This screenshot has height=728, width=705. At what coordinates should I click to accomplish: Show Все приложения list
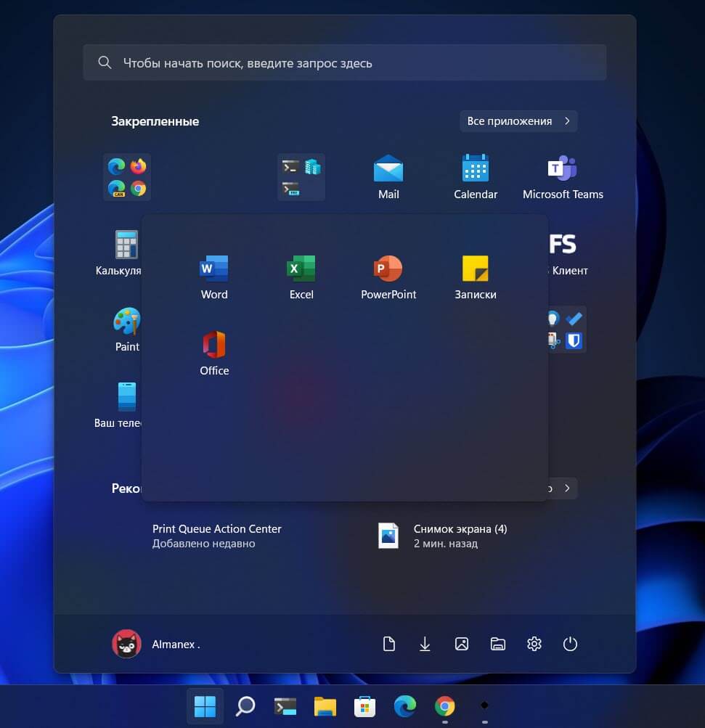coord(518,121)
